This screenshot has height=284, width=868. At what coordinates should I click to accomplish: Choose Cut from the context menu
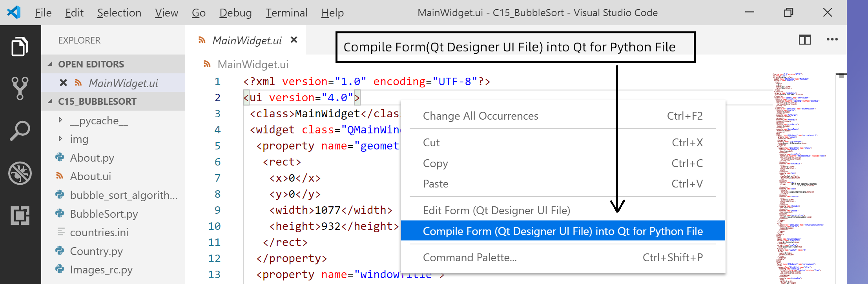click(x=563, y=142)
